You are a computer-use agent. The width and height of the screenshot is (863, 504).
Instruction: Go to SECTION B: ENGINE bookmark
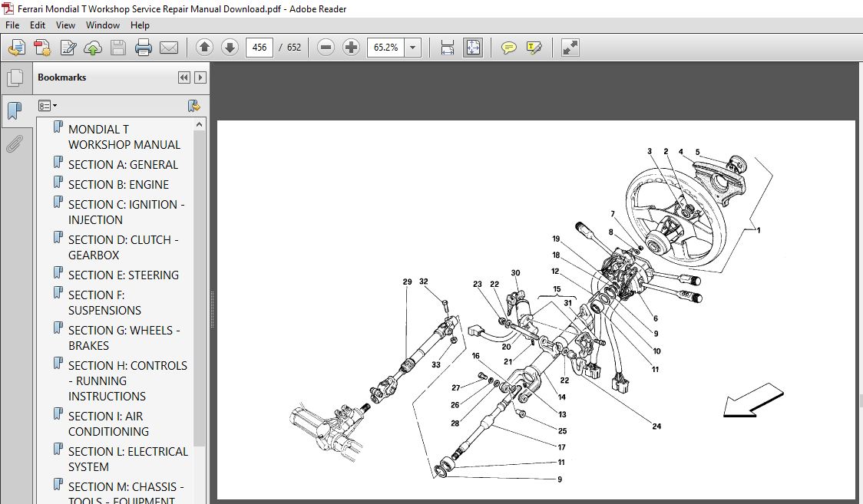[x=118, y=184]
